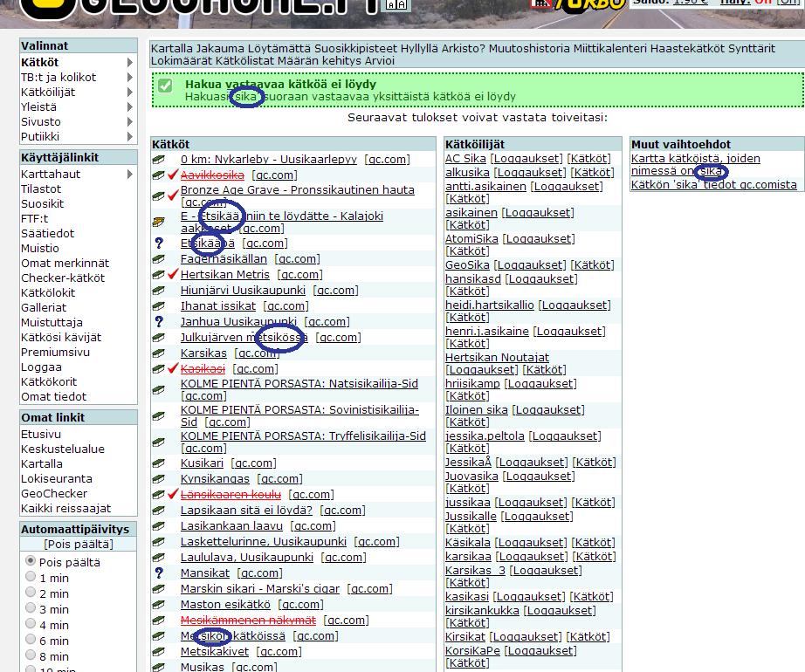Expand the Kätköt submenu arrow
The image size is (805, 672).
(130, 63)
